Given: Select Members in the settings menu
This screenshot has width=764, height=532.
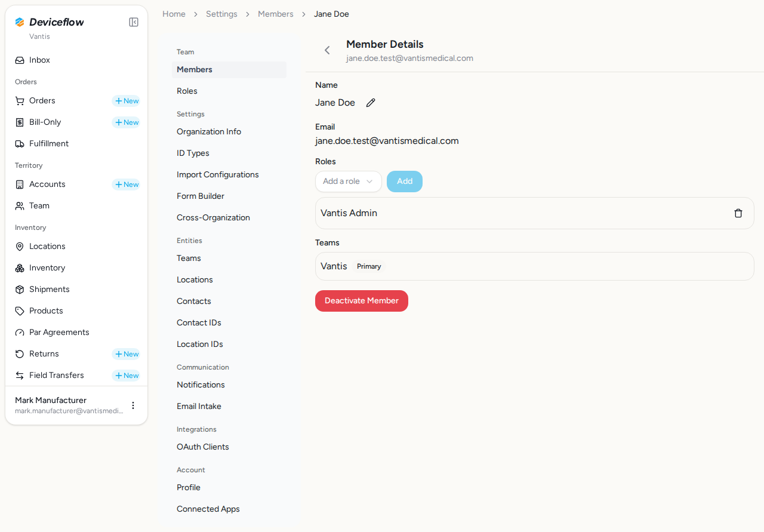Looking at the screenshot, I should pyautogui.click(x=229, y=70).
